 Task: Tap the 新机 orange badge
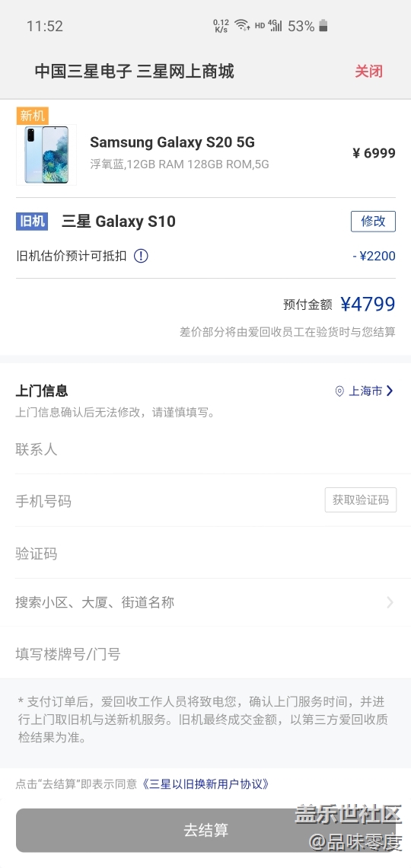pyautogui.click(x=32, y=116)
